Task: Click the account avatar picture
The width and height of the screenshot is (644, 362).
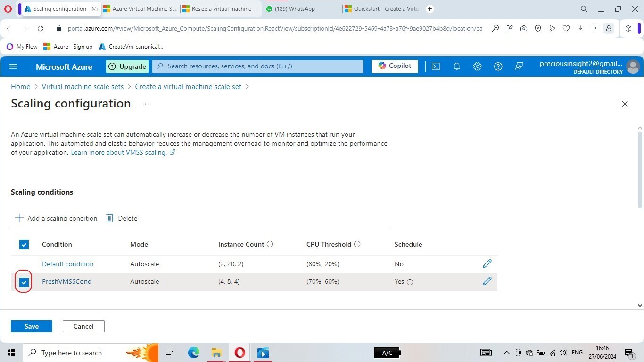Action: [633, 66]
